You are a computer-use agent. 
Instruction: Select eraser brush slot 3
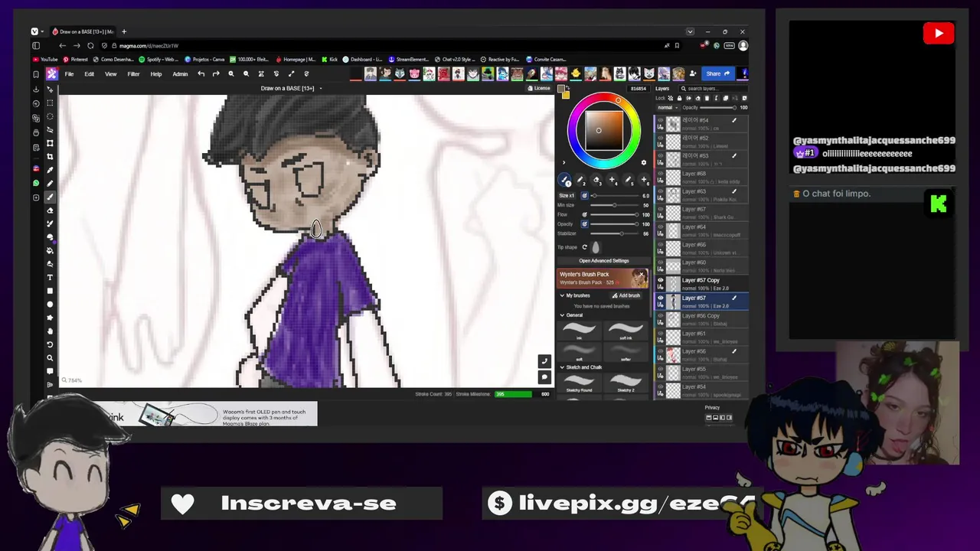coord(596,181)
